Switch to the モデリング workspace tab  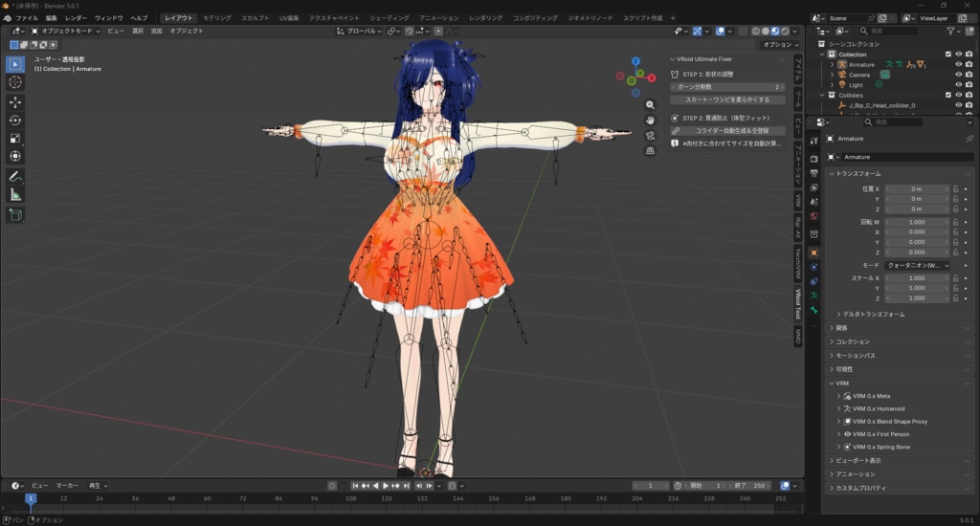(x=217, y=18)
